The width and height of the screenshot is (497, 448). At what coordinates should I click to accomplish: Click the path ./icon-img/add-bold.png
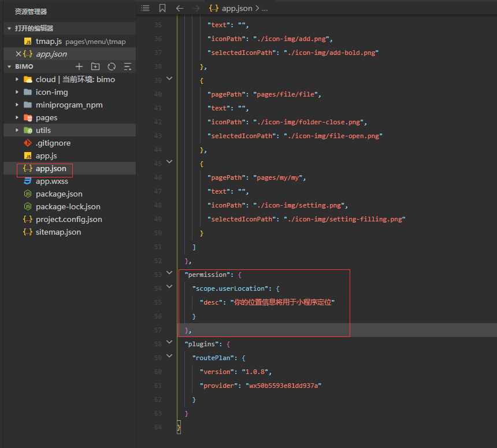tap(331, 53)
